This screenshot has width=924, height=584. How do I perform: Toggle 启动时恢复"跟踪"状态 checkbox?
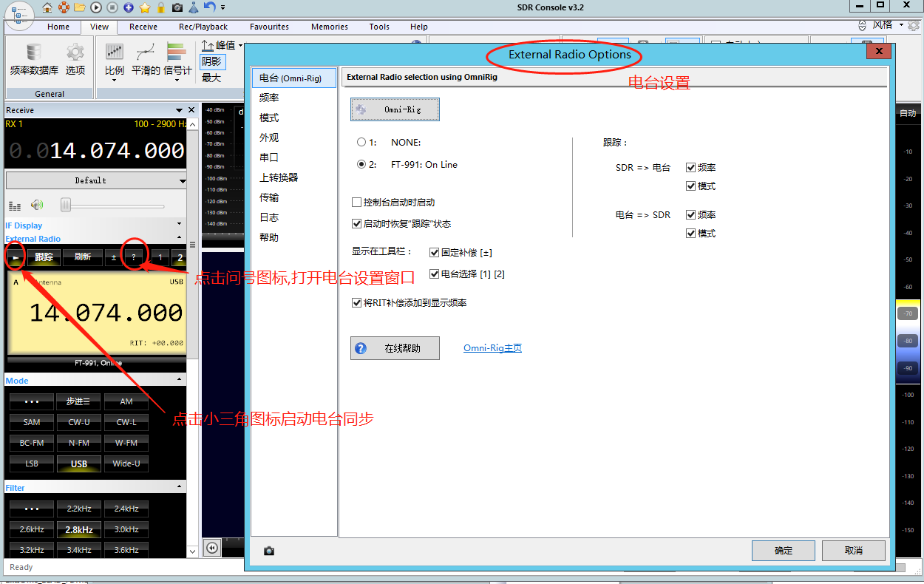[x=357, y=223]
